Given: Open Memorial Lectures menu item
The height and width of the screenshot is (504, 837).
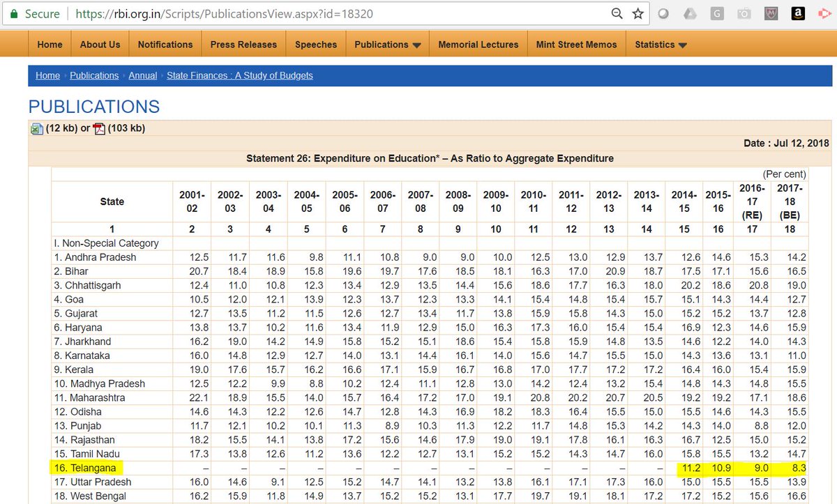Looking at the screenshot, I should pyautogui.click(x=478, y=44).
